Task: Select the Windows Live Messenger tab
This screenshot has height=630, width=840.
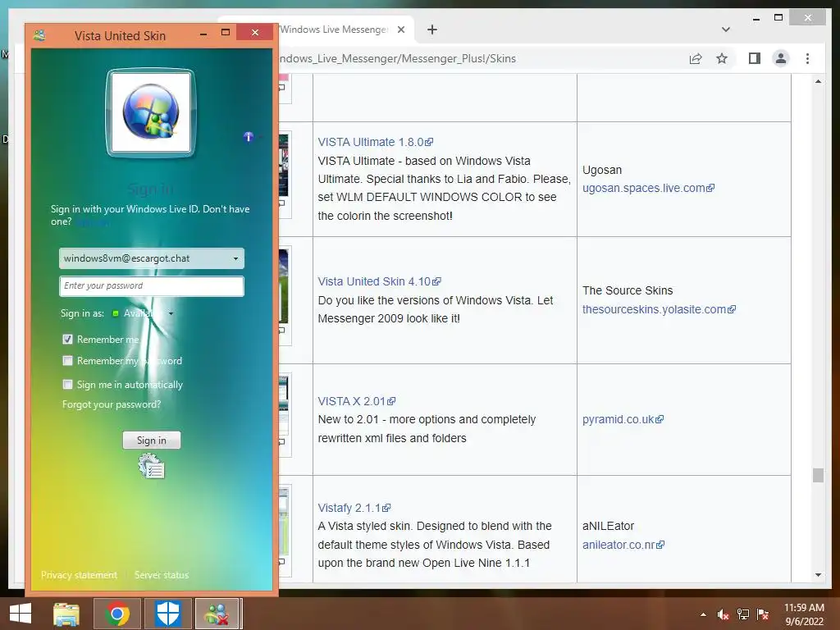Action: click(x=335, y=30)
